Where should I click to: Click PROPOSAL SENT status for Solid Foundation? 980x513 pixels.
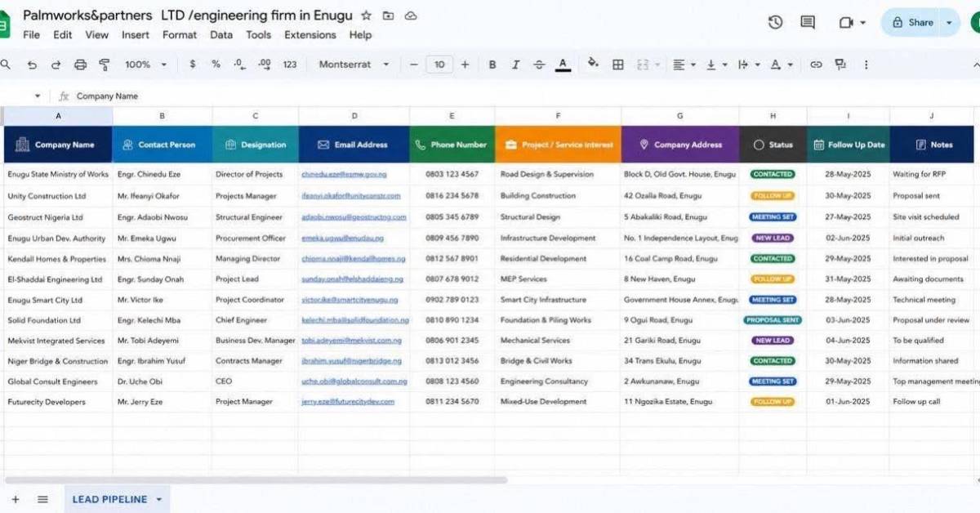773,320
